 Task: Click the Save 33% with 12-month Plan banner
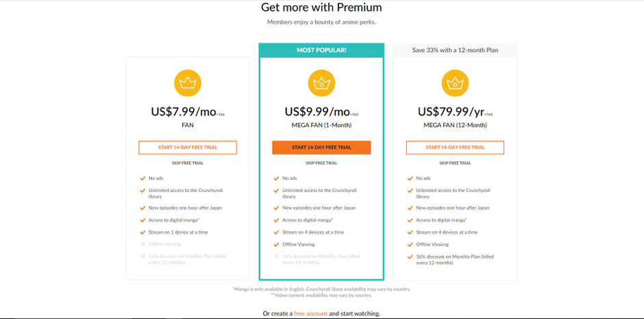coord(455,50)
